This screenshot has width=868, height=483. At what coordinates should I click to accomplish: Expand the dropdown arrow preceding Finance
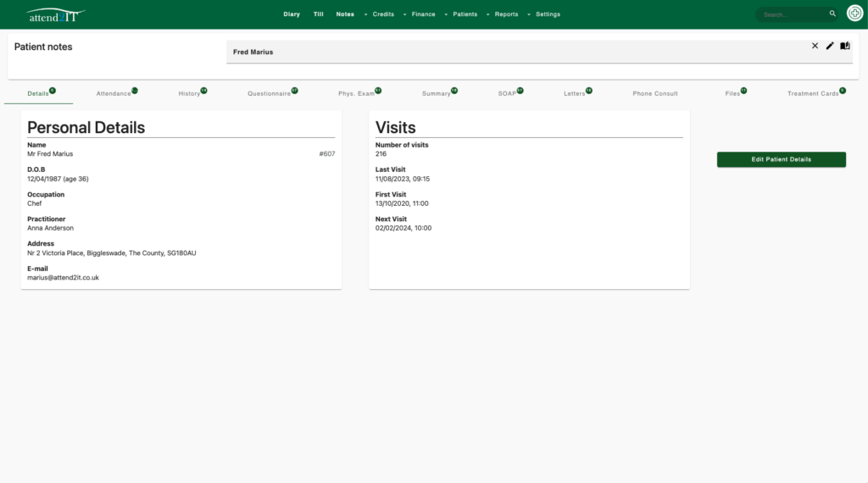(x=404, y=14)
